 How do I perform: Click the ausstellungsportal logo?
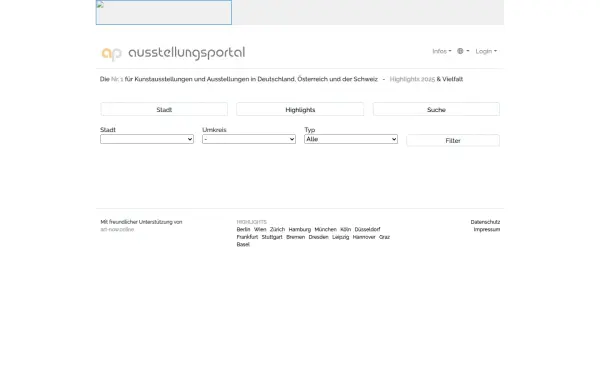pos(173,53)
